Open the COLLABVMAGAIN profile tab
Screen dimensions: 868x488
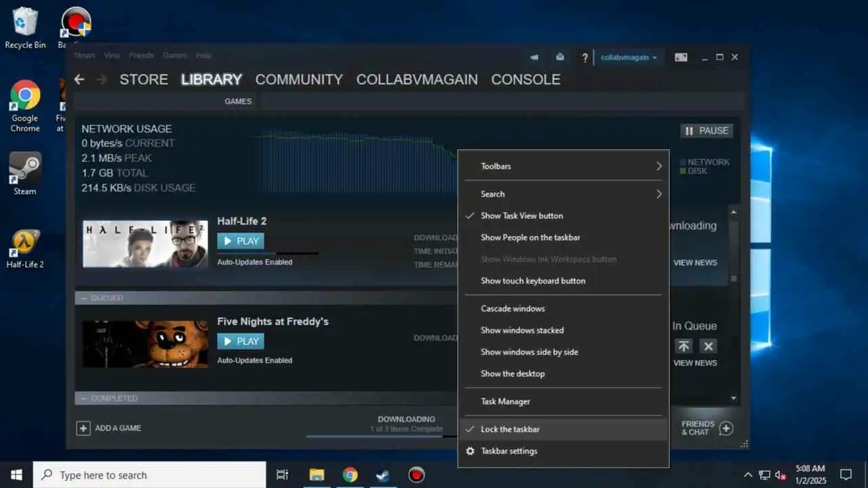pyautogui.click(x=417, y=79)
